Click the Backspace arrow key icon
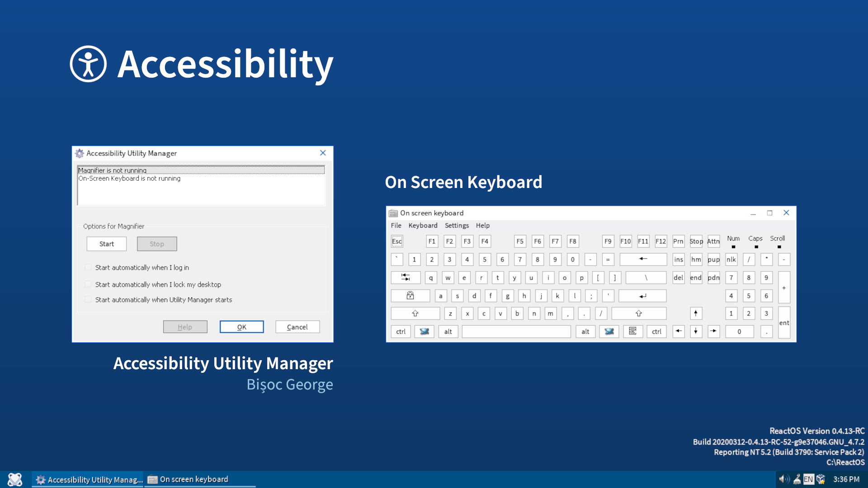868x488 pixels. point(643,258)
